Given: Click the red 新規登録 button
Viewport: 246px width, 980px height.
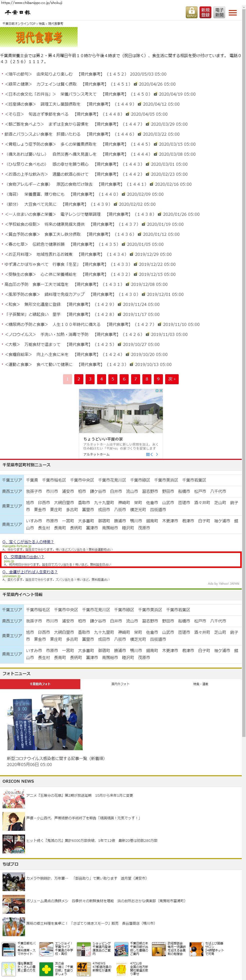Looking at the screenshot, I should coord(205,12).
